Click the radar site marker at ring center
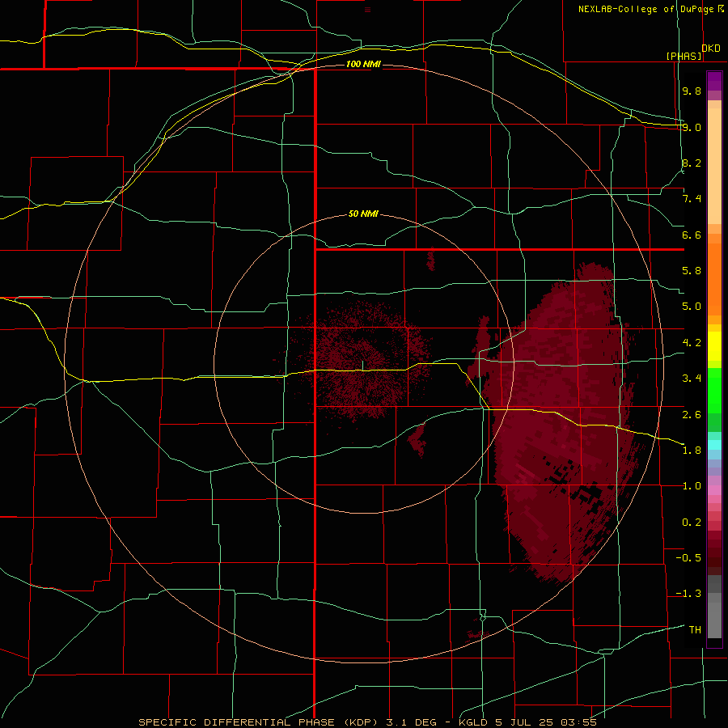728x728 pixels. click(x=362, y=366)
